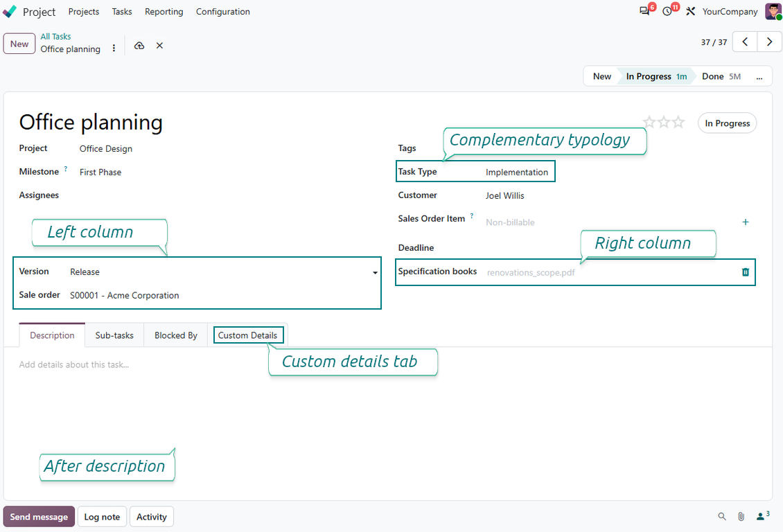This screenshot has height=532, width=783.
Task: Set priority with the first star
Action: [x=649, y=123]
